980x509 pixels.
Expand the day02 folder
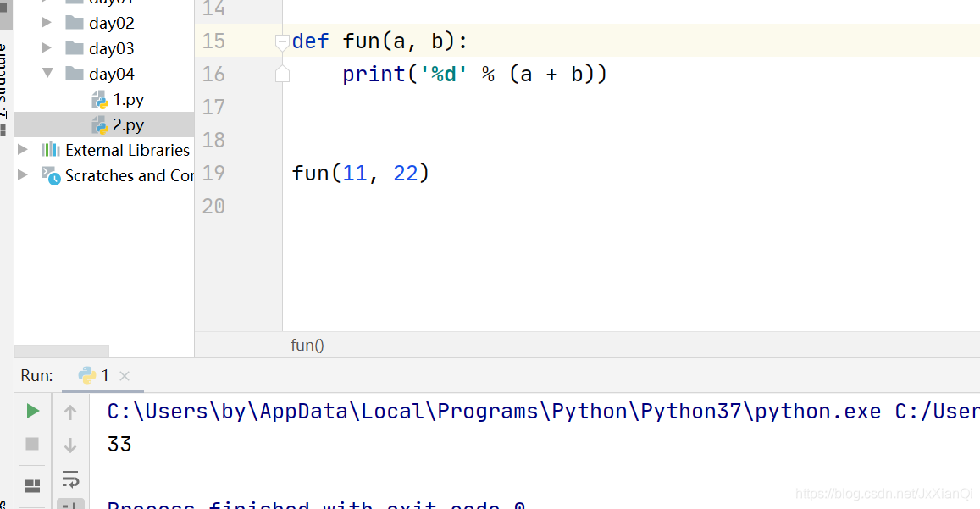[47, 23]
